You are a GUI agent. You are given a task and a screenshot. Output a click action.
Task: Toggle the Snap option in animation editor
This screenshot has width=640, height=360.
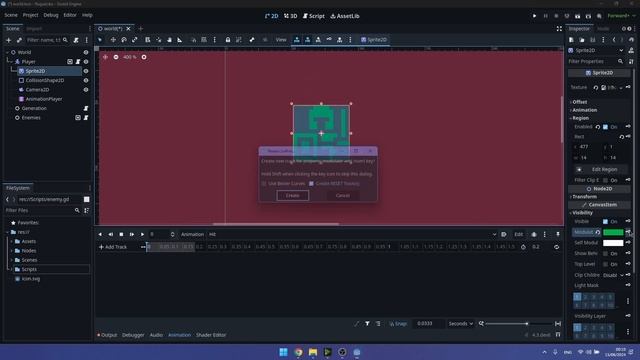point(398,324)
